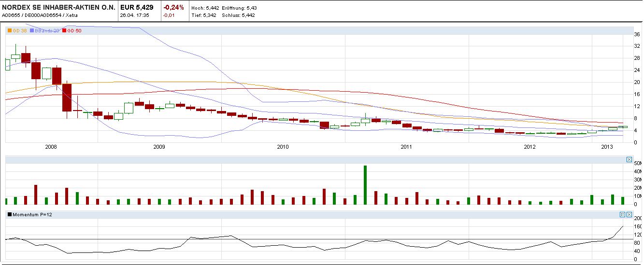Click the EUR 5,429 price
644x265 pixels.
point(137,7)
